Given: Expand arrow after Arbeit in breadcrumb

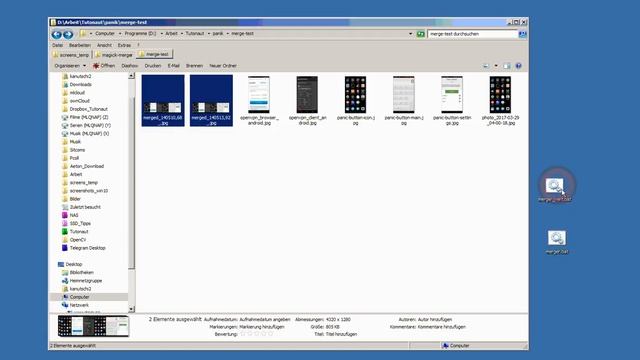Looking at the screenshot, I should 182,33.
